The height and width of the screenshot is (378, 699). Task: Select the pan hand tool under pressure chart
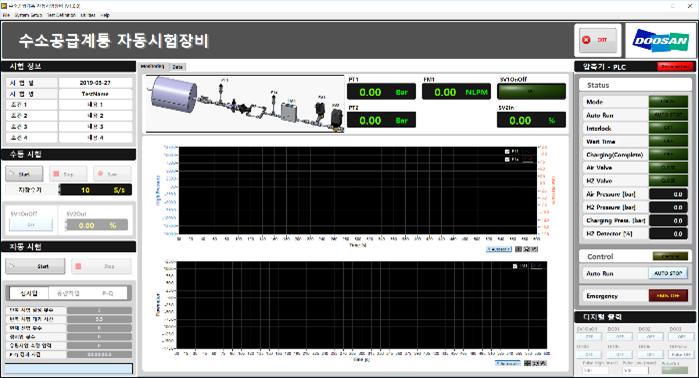[x=534, y=249]
